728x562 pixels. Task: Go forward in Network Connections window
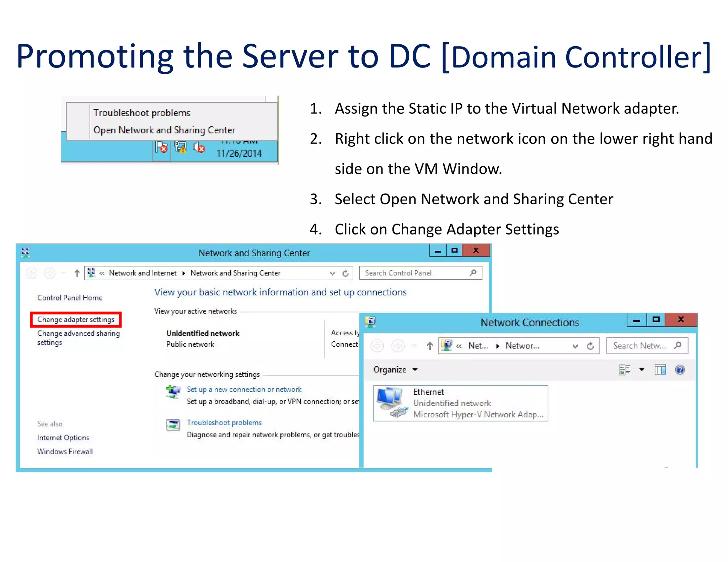[398, 346]
